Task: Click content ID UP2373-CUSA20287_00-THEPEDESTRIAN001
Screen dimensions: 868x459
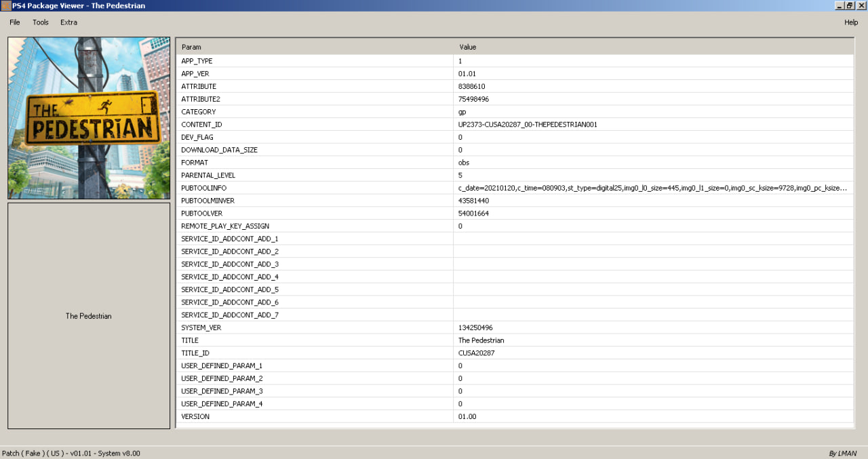Action: tap(528, 125)
